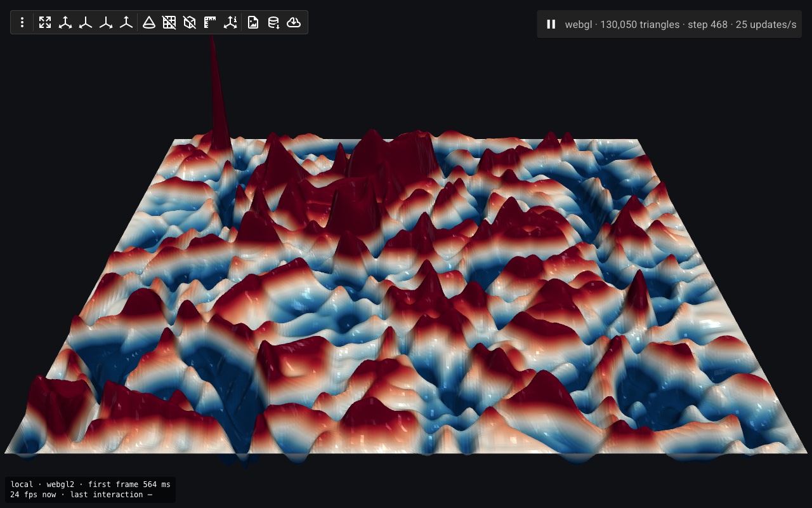The image size is (812, 508).
Task: Click the cloud download icon
Action: click(x=294, y=22)
